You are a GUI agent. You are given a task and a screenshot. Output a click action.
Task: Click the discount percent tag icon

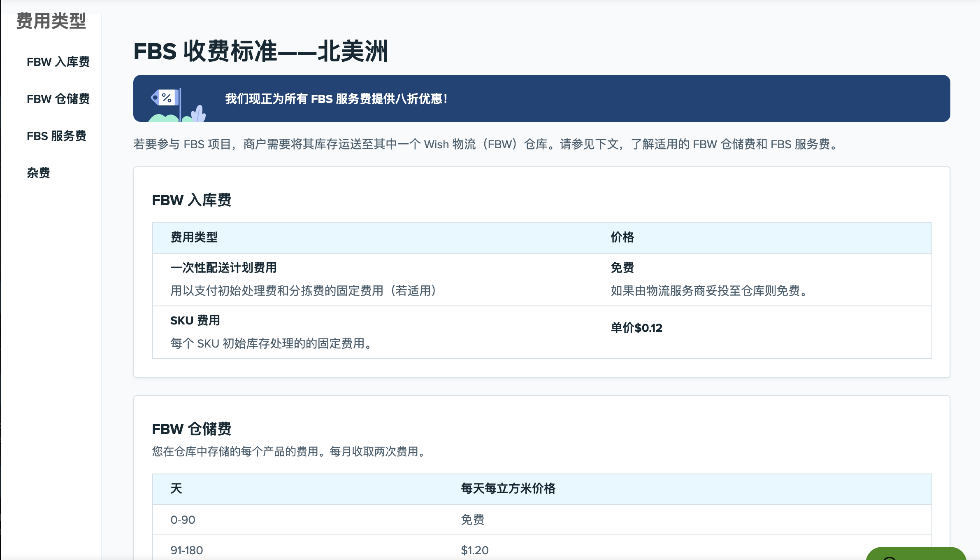click(x=166, y=98)
